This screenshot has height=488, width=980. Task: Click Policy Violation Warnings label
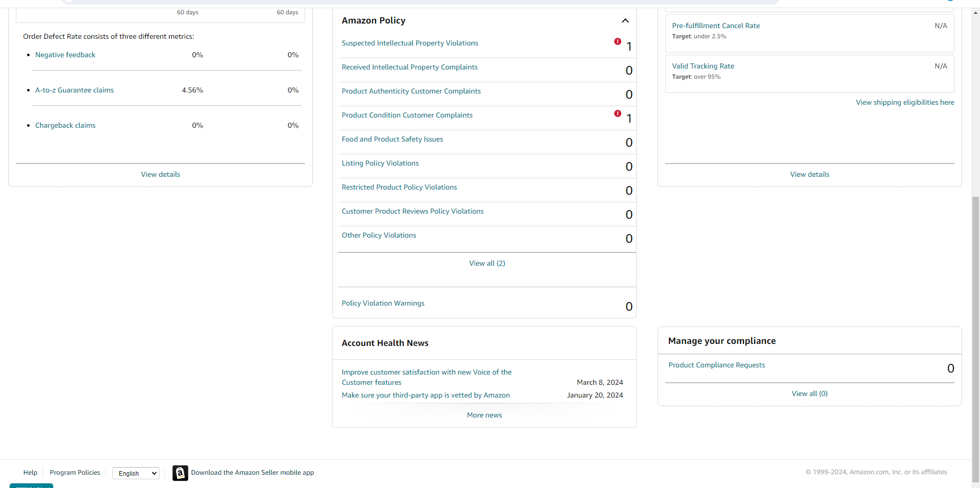pos(383,303)
